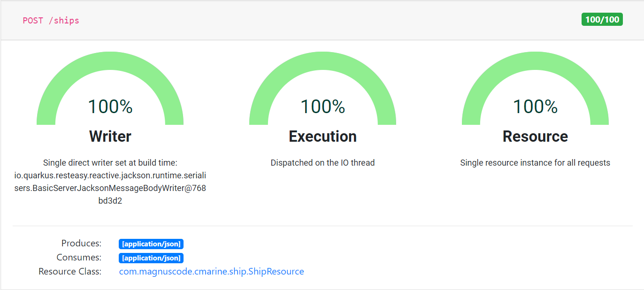Click the Produces [application/json] badge
644x290 pixels.
[x=151, y=244]
